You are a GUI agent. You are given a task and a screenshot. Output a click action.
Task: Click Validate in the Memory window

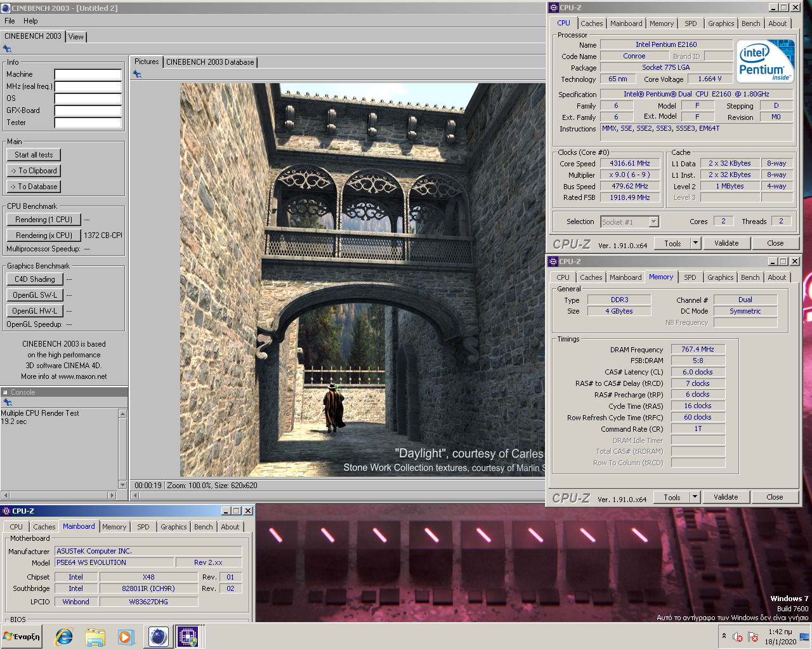point(726,497)
